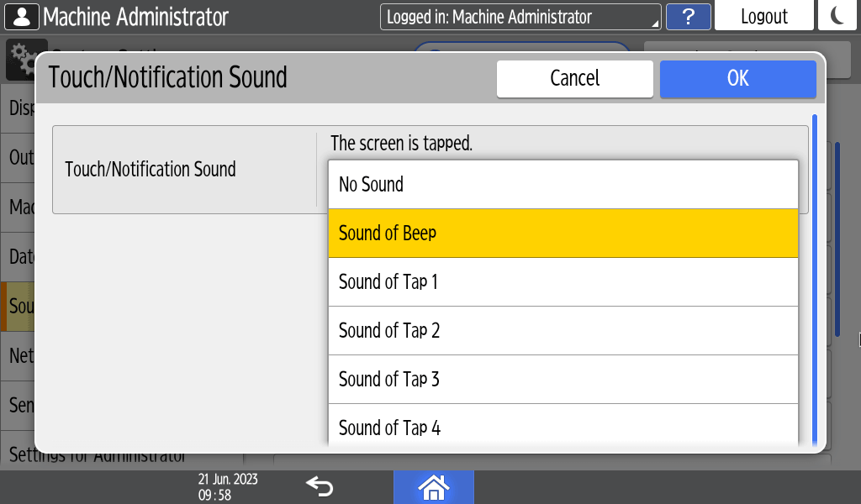The height and width of the screenshot is (504, 861).
Task: Click the Logout button
Action: point(763,17)
